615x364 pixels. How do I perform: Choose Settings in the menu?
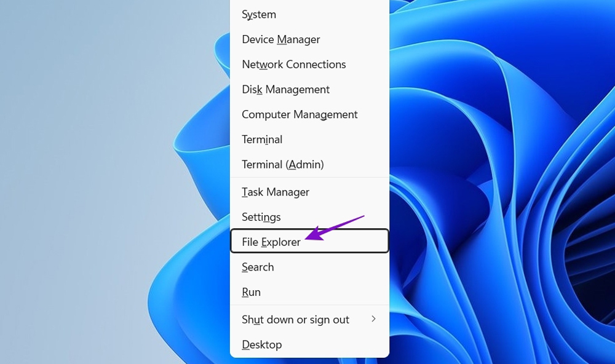(x=261, y=217)
